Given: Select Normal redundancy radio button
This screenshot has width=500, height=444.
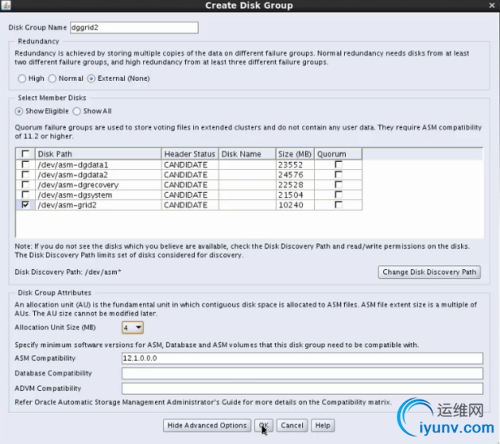Looking at the screenshot, I should 52,79.
